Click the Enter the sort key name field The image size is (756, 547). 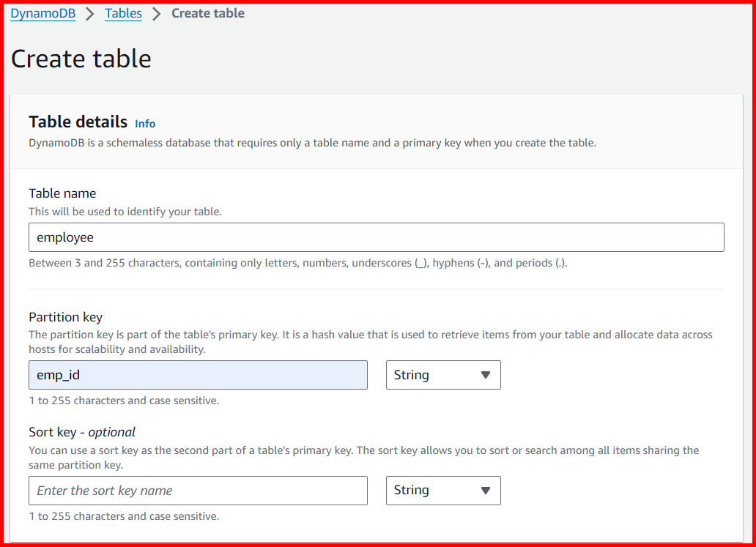tap(198, 491)
